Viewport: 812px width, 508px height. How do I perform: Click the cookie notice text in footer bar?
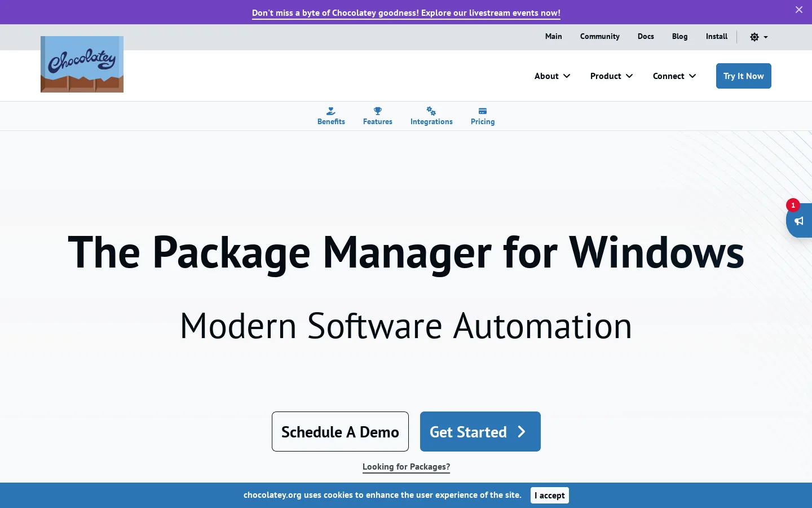pyautogui.click(x=382, y=495)
